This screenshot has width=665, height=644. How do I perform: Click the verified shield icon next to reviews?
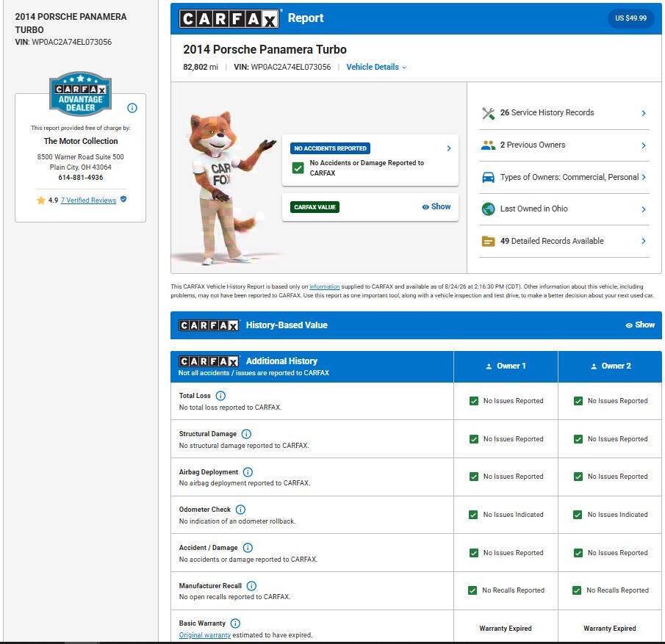pyautogui.click(x=123, y=199)
